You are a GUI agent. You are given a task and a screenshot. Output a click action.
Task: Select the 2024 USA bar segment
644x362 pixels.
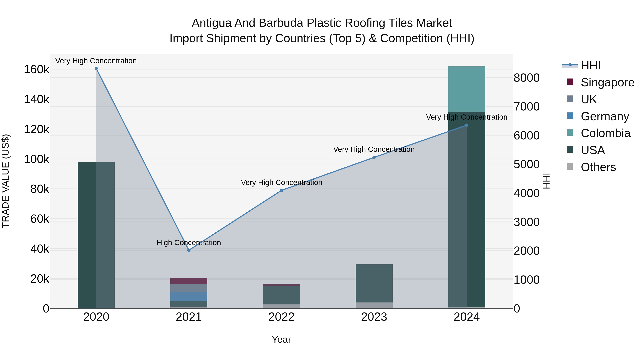point(467,209)
